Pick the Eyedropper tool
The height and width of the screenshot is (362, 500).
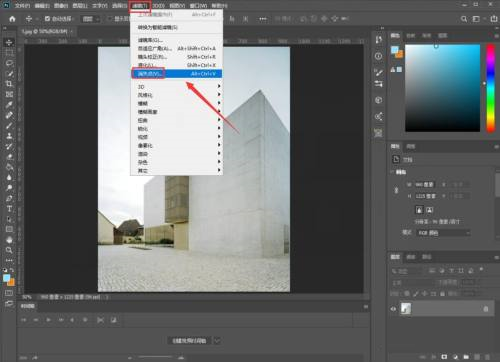coord(9,105)
